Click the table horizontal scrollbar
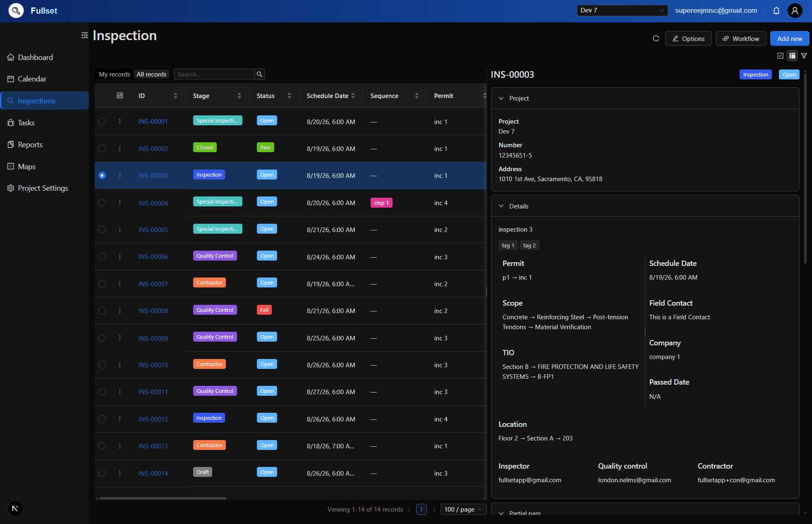This screenshot has width=812, height=524. 163,498
